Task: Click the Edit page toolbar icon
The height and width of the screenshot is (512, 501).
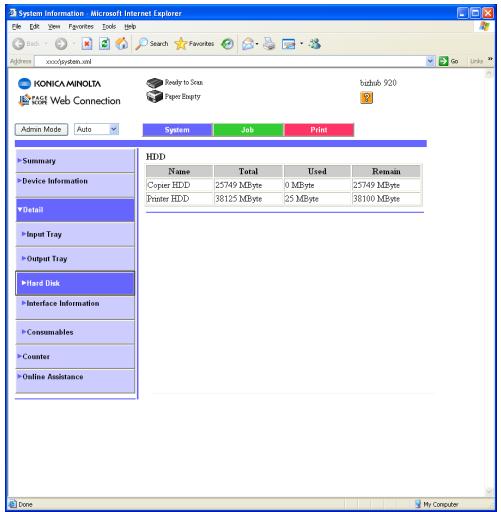Action: [x=289, y=44]
